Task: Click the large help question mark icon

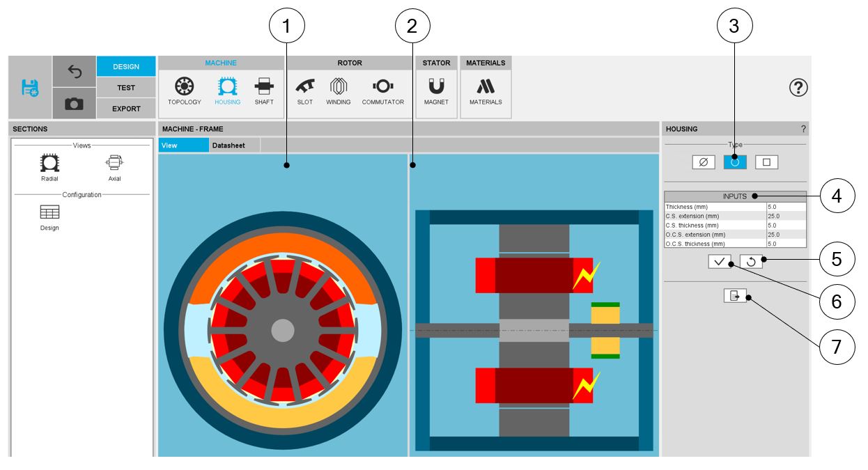Action: coord(798,88)
